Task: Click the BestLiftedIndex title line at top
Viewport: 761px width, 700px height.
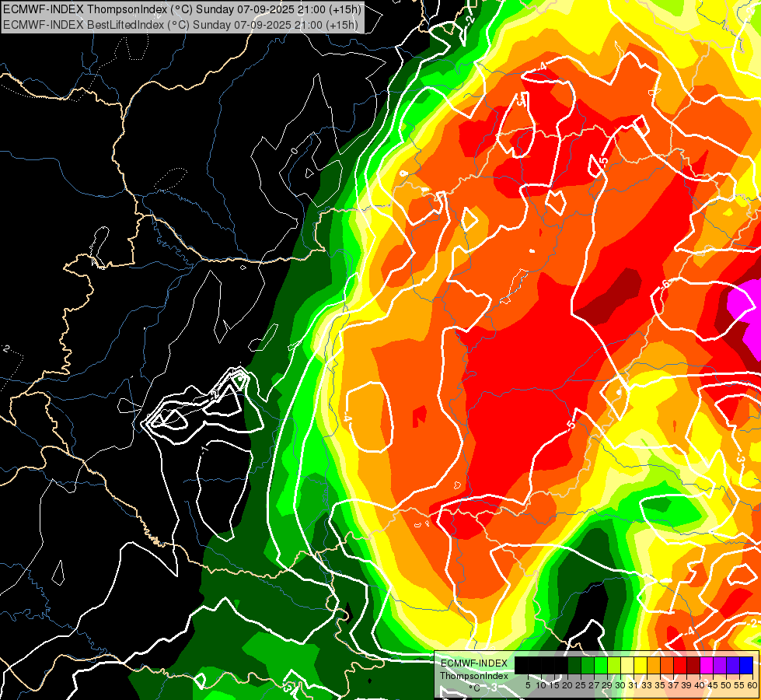Action: coord(180,24)
